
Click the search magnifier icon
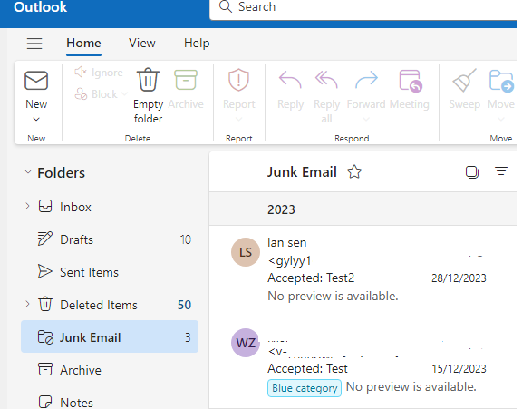pos(226,6)
